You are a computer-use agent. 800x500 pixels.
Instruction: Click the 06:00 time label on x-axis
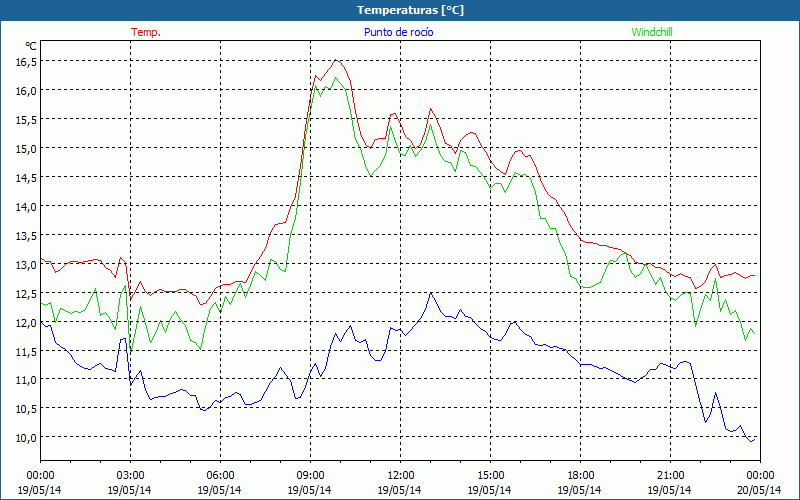pyautogui.click(x=220, y=476)
